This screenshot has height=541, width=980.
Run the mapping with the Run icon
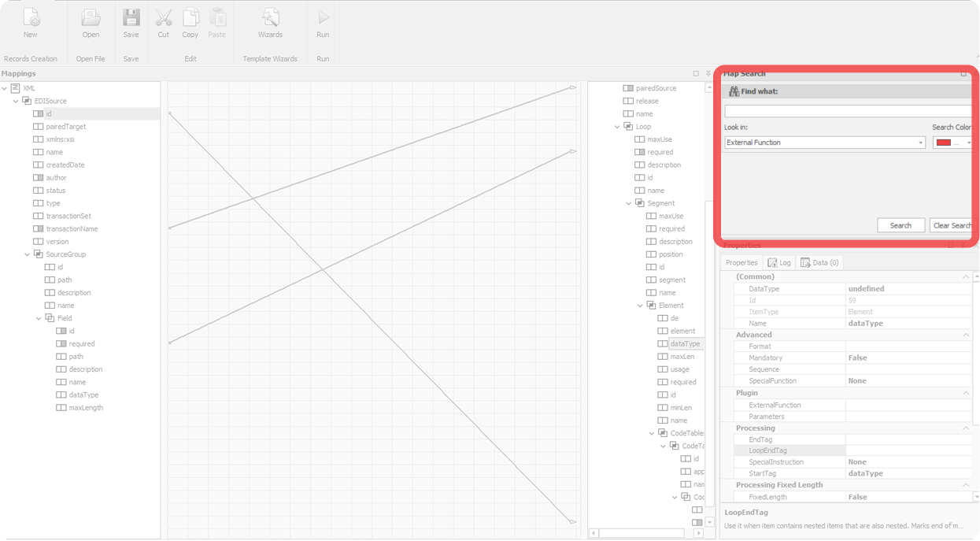[x=323, y=17]
